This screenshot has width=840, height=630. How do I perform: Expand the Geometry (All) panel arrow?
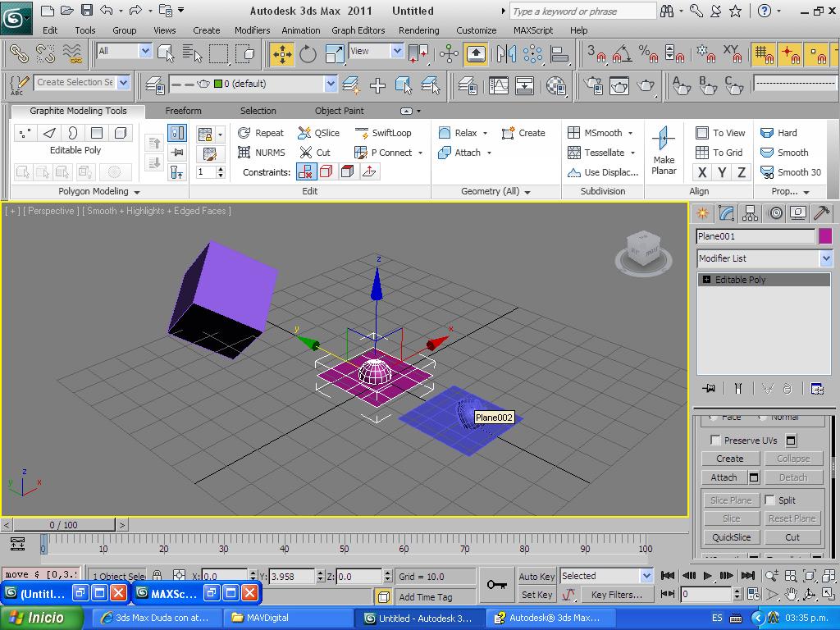coord(527,192)
